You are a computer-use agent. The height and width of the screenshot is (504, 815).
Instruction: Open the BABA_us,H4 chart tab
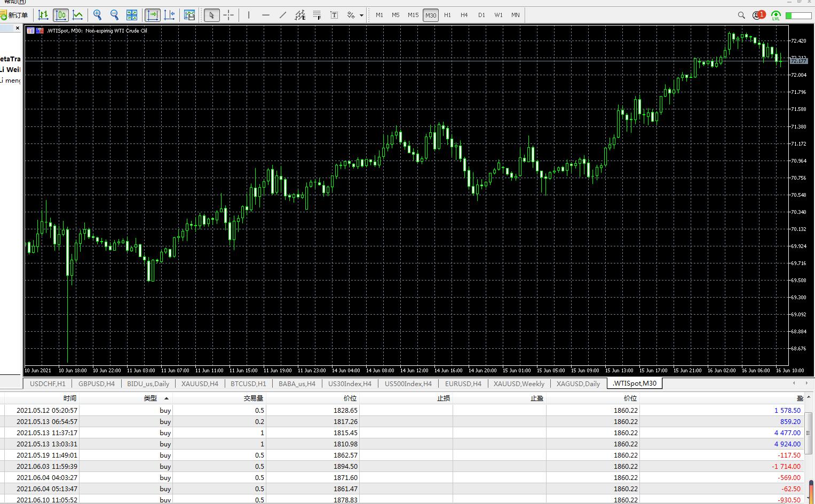(x=297, y=383)
